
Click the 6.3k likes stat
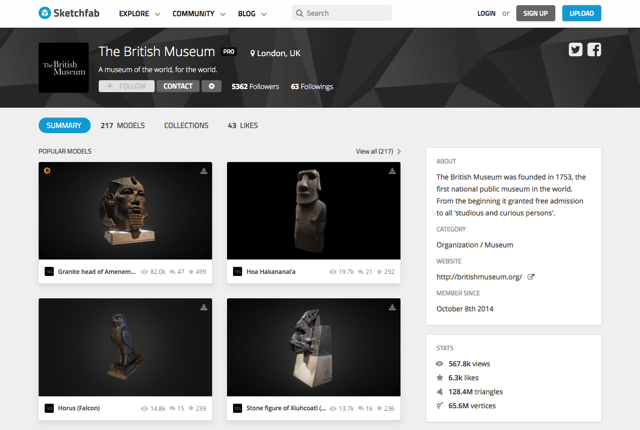pos(463,378)
